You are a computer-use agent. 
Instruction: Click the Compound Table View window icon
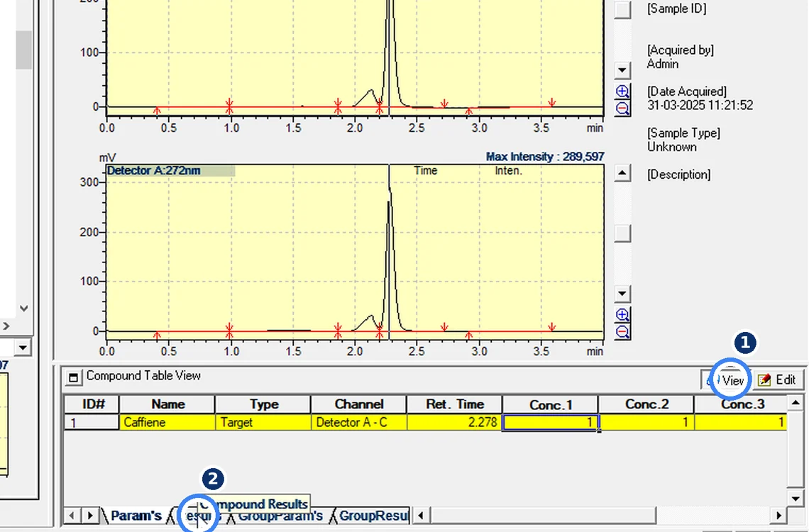click(x=73, y=377)
